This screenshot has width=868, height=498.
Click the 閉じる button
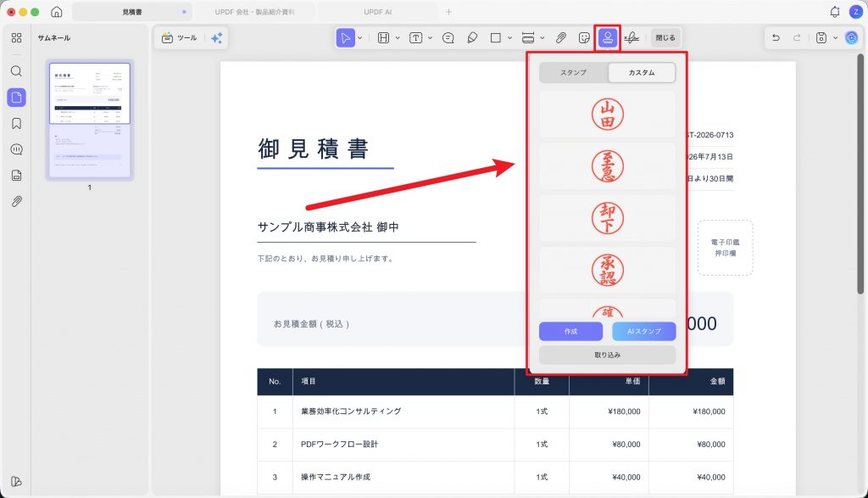pyautogui.click(x=665, y=37)
